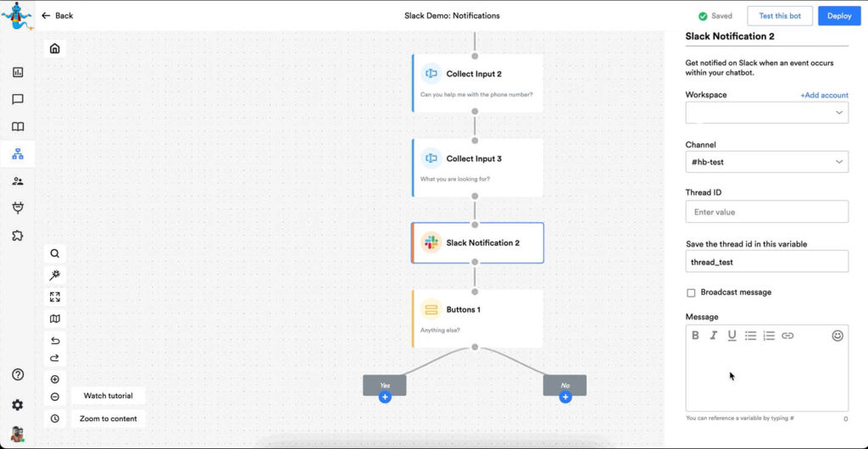Open the settings gear in sidebar
The width and height of the screenshot is (868, 449).
[x=18, y=405]
